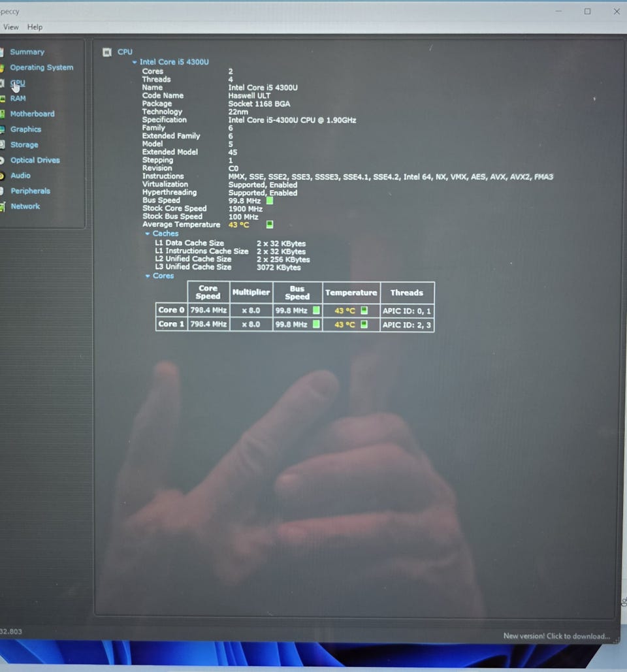Click the table's Bus Speed column header
627x672 pixels.
point(297,293)
